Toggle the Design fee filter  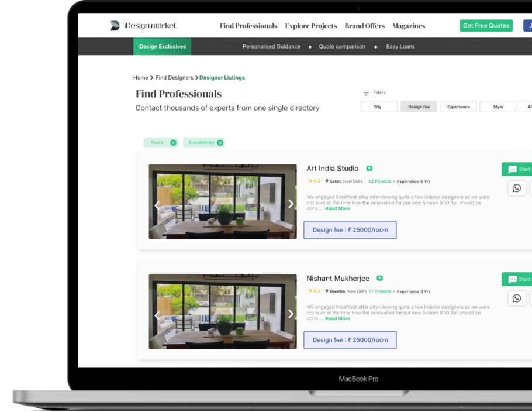click(x=419, y=107)
